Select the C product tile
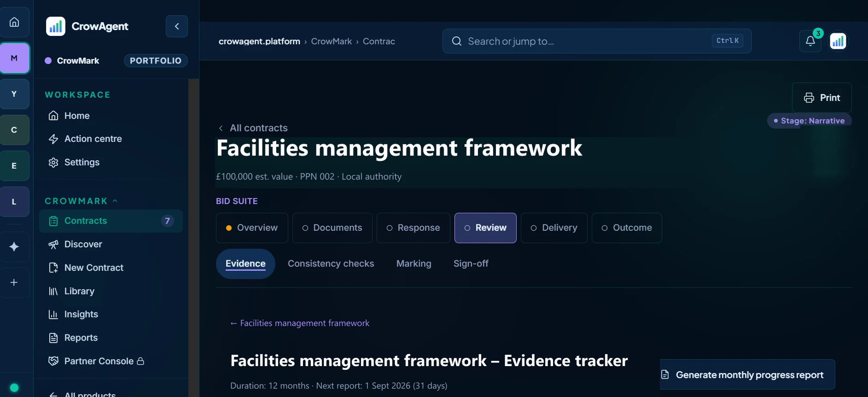Viewport: 868px width, 397px height. pyautogui.click(x=14, y=130)
